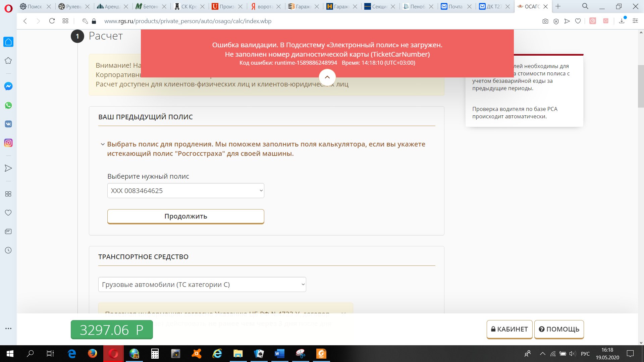Click the WhatsApp icon in sidebar

click(x=9, y=105)
